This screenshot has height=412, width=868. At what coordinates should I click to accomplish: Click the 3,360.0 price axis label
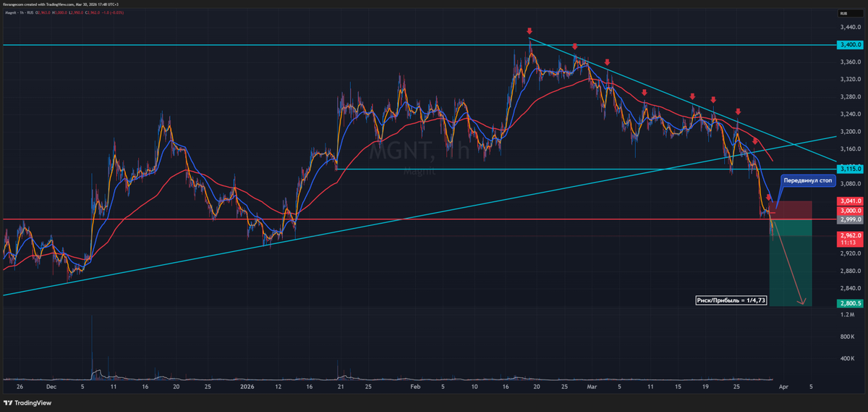851,62
